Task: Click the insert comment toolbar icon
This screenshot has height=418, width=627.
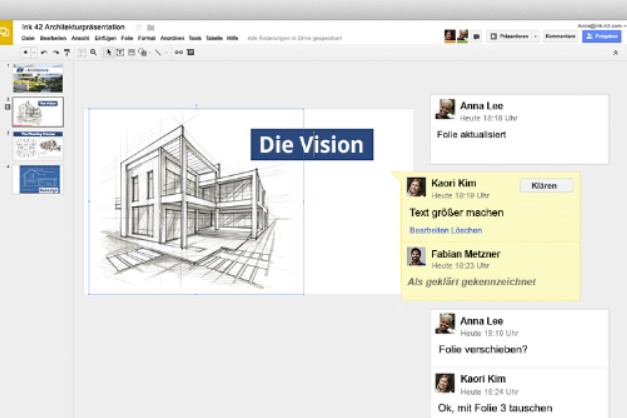Action: [x=191, y=52]
